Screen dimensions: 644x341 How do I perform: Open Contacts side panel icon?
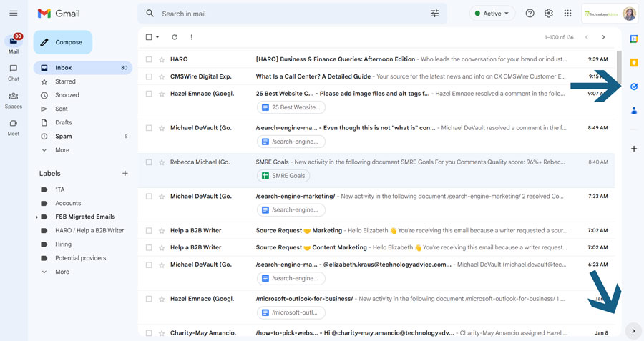(x=634, y=110)
